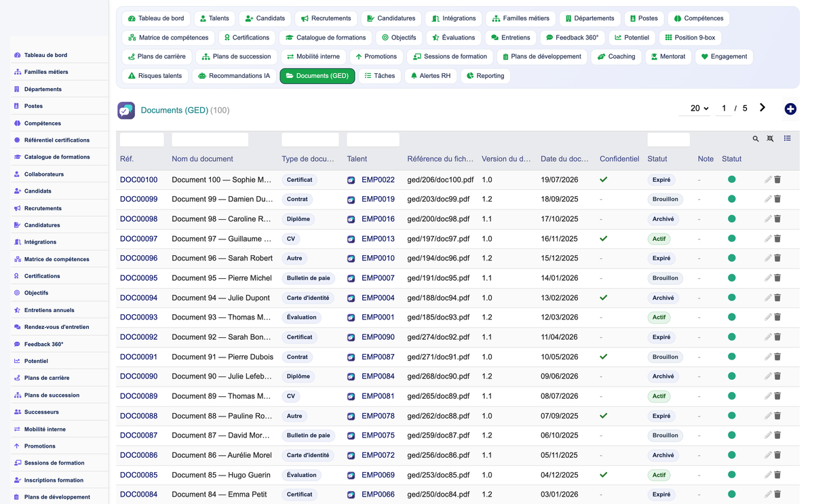Image resolution: width=814 pixels, height=504 pixels.
Task: Click the add new document plus icon
Action: click(x=790, y=109)
